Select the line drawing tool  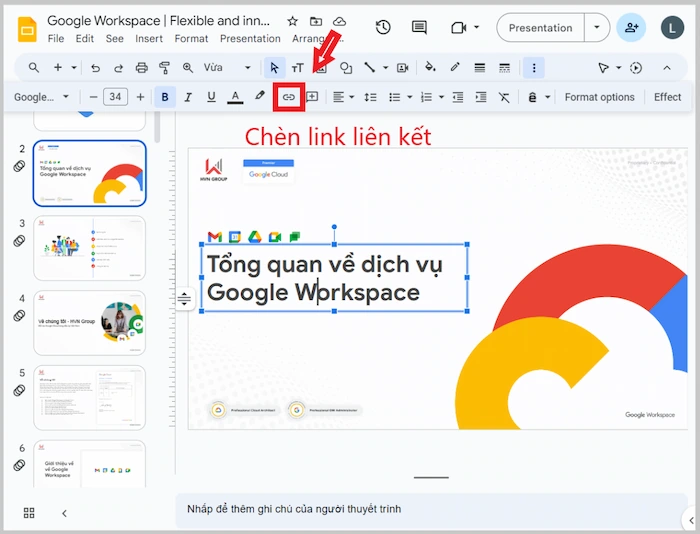[x=369, y=68]
